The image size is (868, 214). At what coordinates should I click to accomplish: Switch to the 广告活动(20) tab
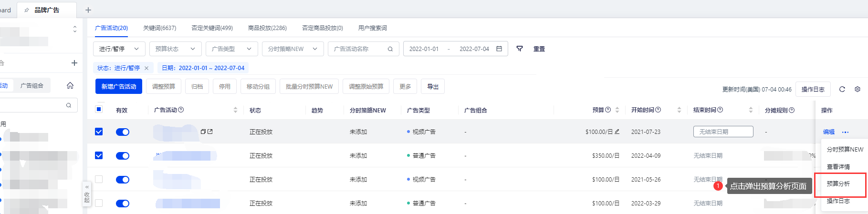click(111, 28)
